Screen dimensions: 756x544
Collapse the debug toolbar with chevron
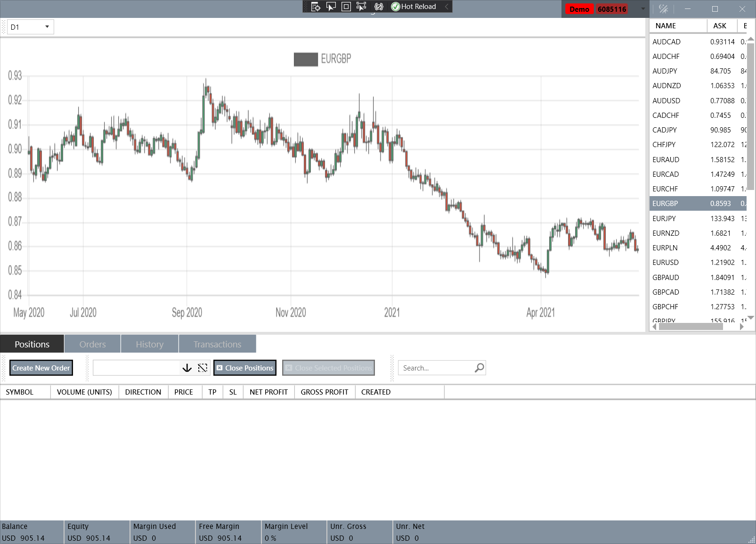[x=447, y=7]
